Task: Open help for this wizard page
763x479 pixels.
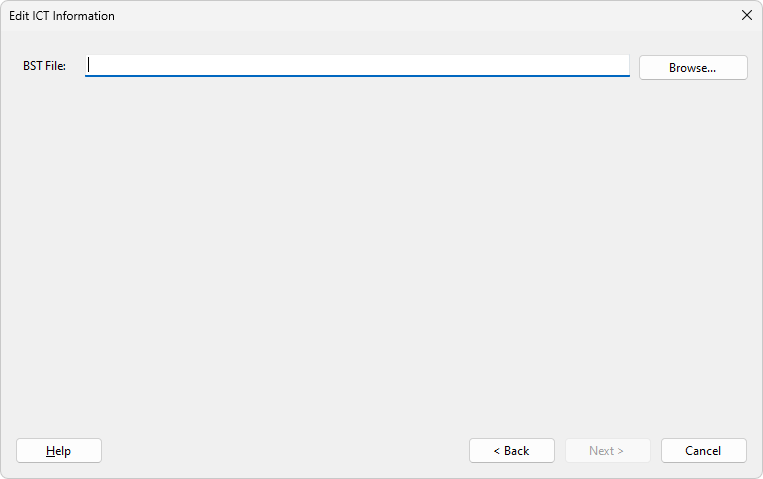Action: tap(59, 451)
